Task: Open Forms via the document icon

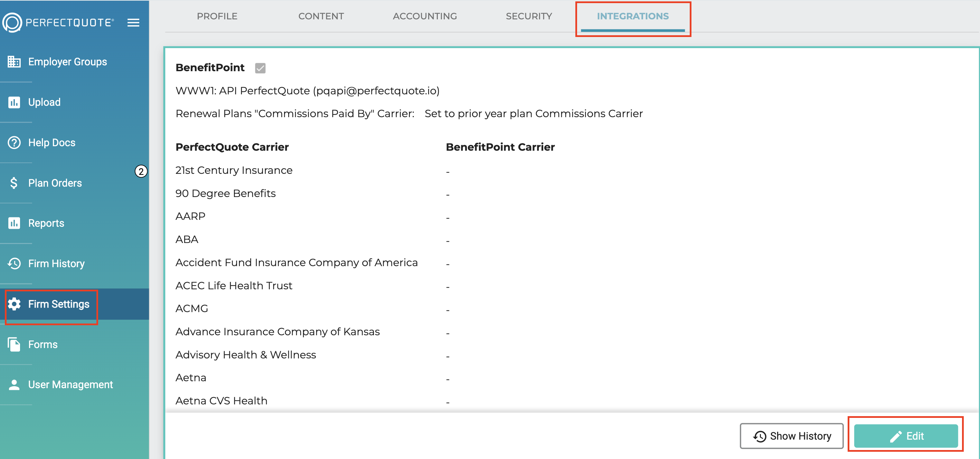Action: (14, 345)
